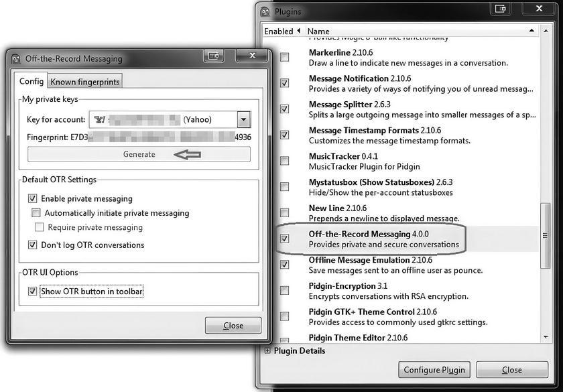Select the New Line 2.10.6 row
563x392 pixels.
point(401,213)
